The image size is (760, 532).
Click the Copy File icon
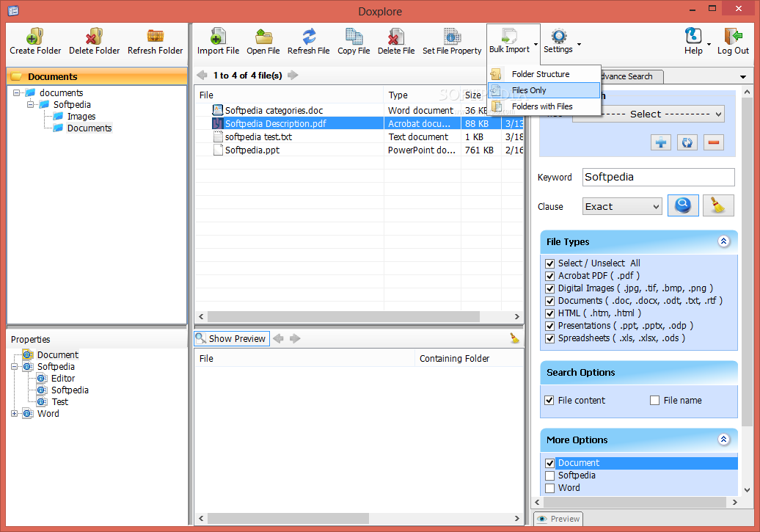coord(354,37)
